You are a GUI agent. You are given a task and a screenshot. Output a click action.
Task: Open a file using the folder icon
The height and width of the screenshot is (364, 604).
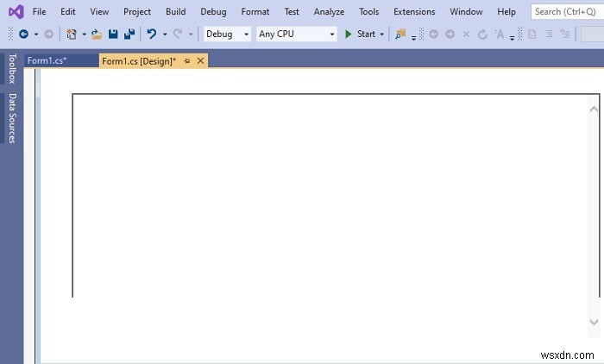pos(97,35)
